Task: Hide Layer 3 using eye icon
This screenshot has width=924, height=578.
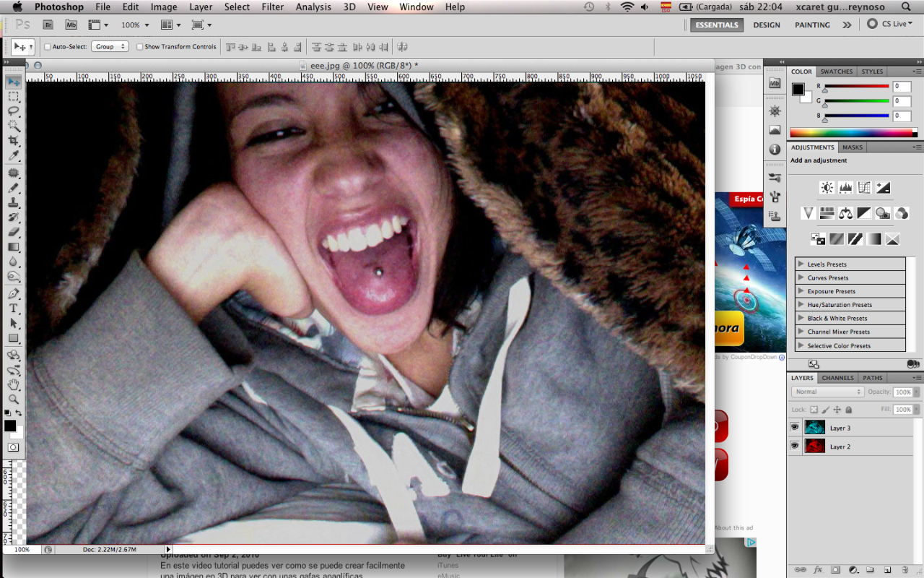Action: click(795, 428)
